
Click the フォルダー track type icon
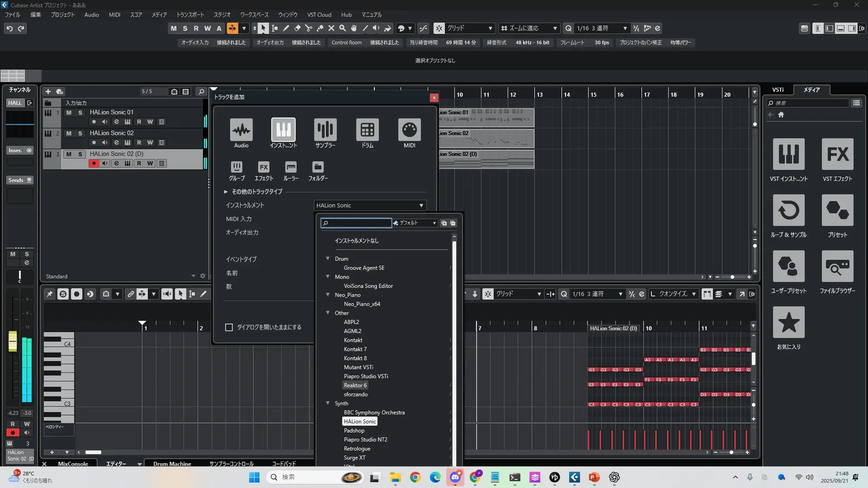[x=318, y=167]
